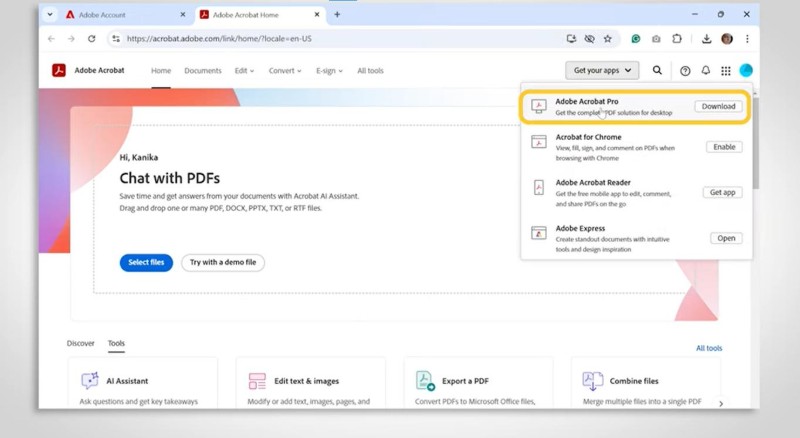Go to the Home nav item
The width and height of the screenshot is (800, 438).
[161, 71]
